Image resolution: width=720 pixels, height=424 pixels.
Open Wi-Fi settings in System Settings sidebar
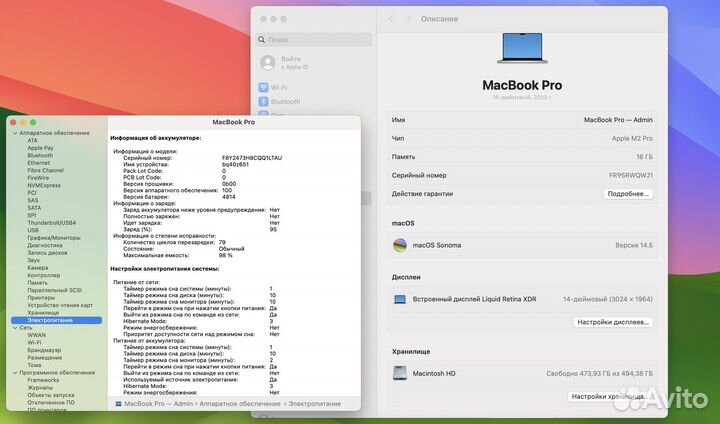pyautogui.click(x=273, y=87)
